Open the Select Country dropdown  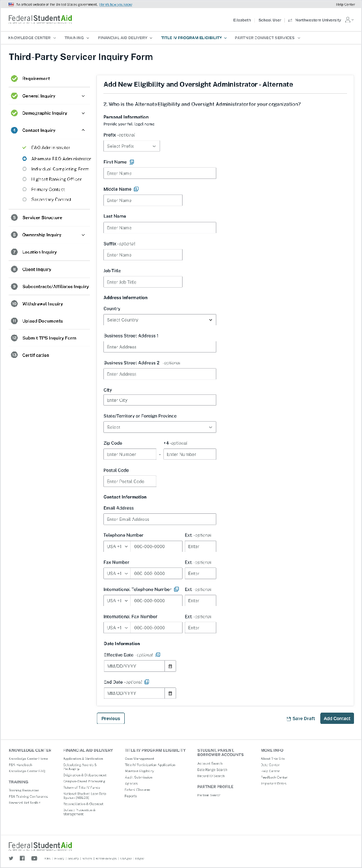[x=160, y=320]
